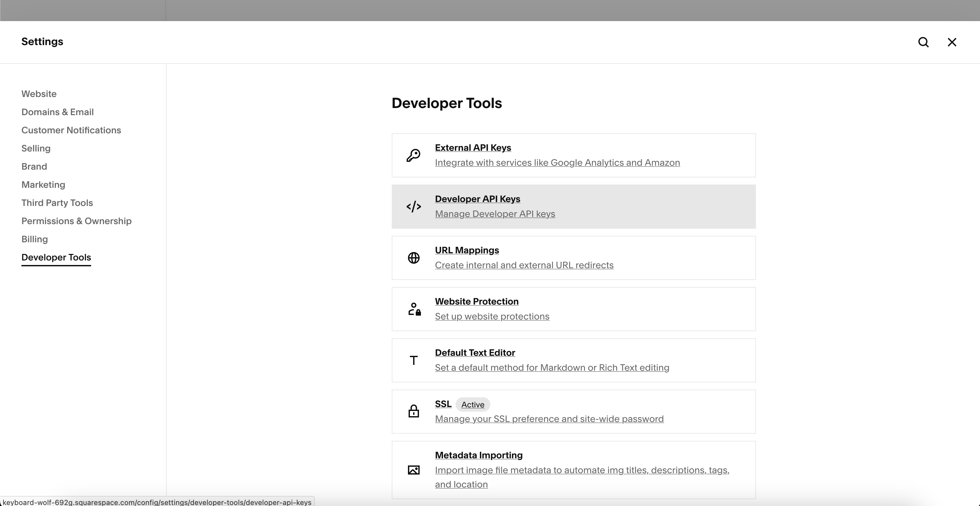Click 'Create internal and external URL redirects'

point(524,265)
